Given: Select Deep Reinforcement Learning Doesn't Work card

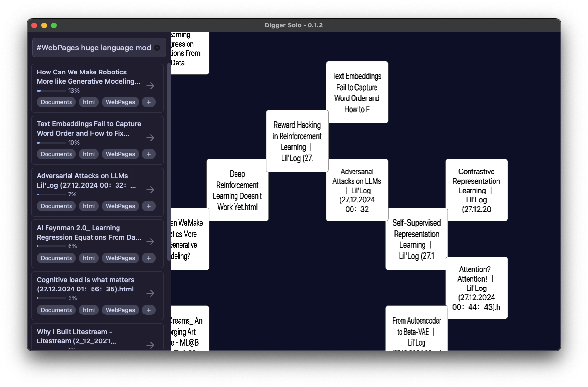Looking at the screenshot, I should [237, 190].
